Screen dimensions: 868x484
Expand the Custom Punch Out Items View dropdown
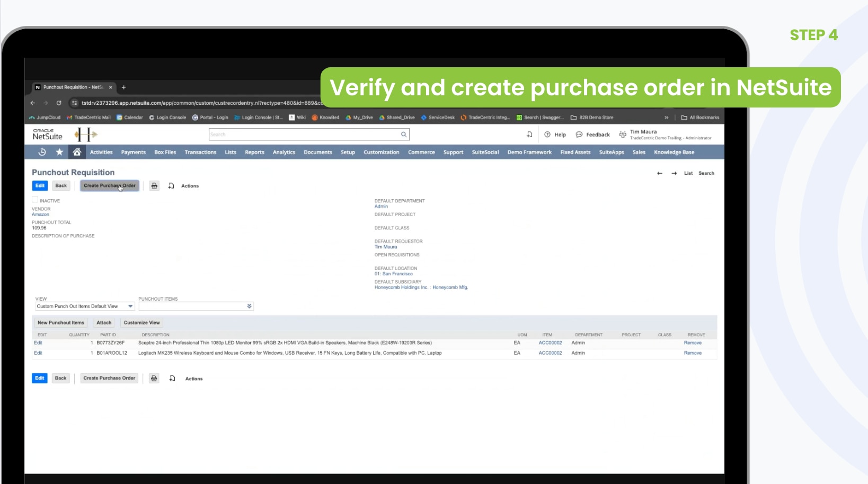tap(130, 306)
